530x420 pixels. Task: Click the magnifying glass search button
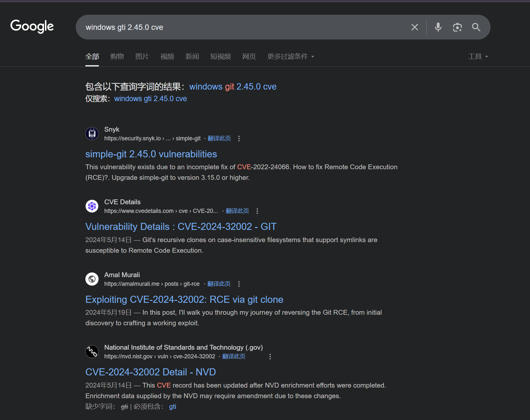coord(476,27)
